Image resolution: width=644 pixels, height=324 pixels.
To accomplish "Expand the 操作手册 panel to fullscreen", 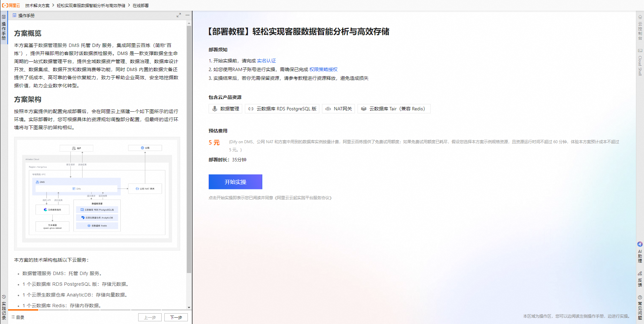I will (179, 15).
